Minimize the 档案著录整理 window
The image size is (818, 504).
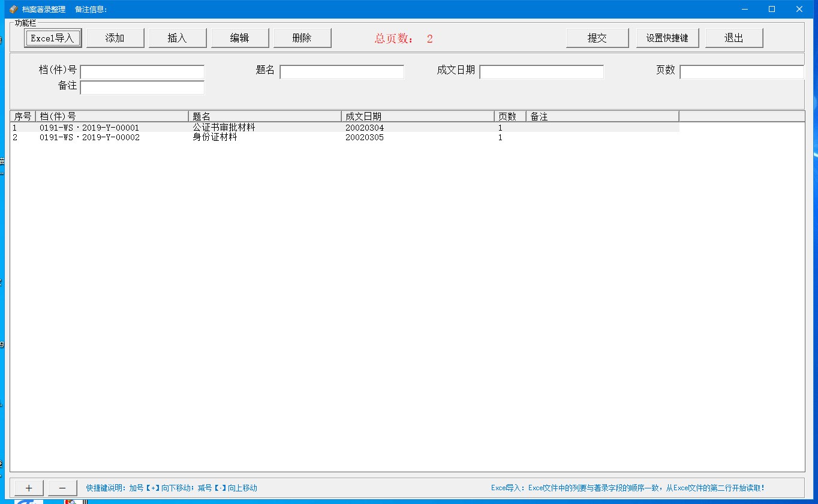[x=745, y=9]
